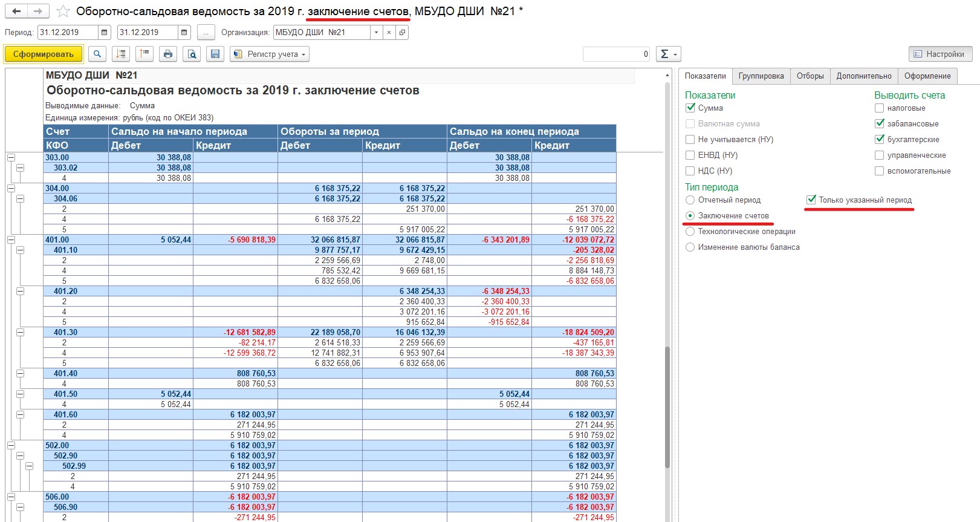Open the Организация dropdown list
980x522 pixels.
tap(376, 33)
